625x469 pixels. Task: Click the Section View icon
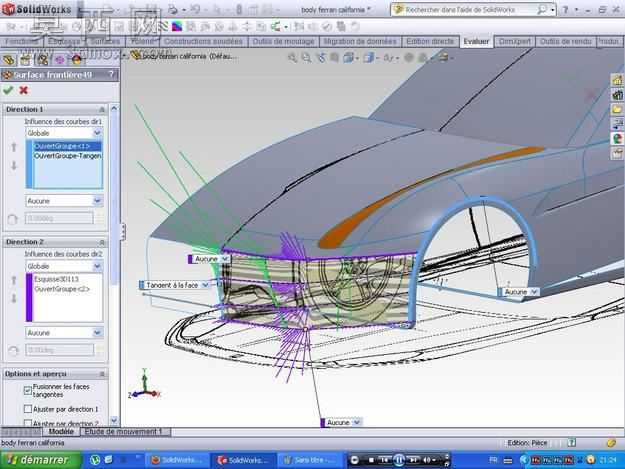[x=334, y=58]
